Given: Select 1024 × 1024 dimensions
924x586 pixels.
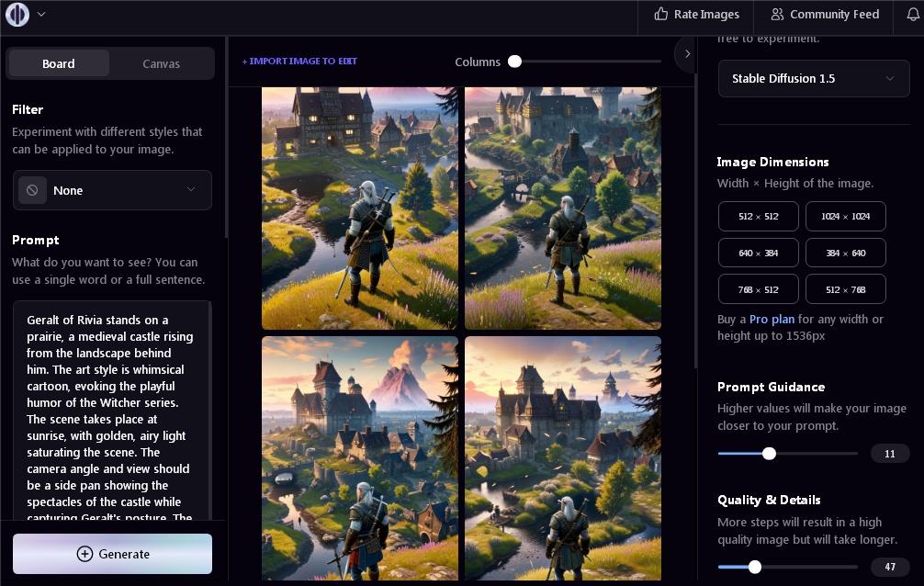Looking at the screenshot, I should click(846, 217).
